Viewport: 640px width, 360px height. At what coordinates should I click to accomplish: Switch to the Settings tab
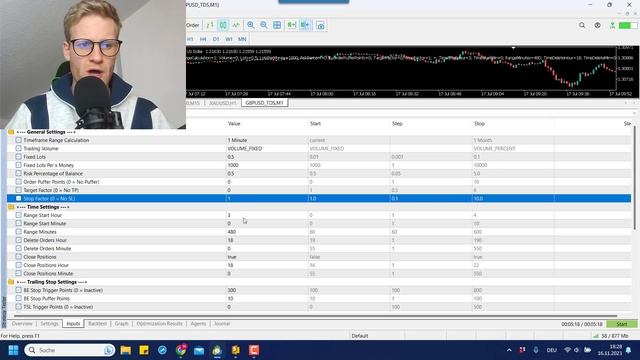(x=49, y=324)
